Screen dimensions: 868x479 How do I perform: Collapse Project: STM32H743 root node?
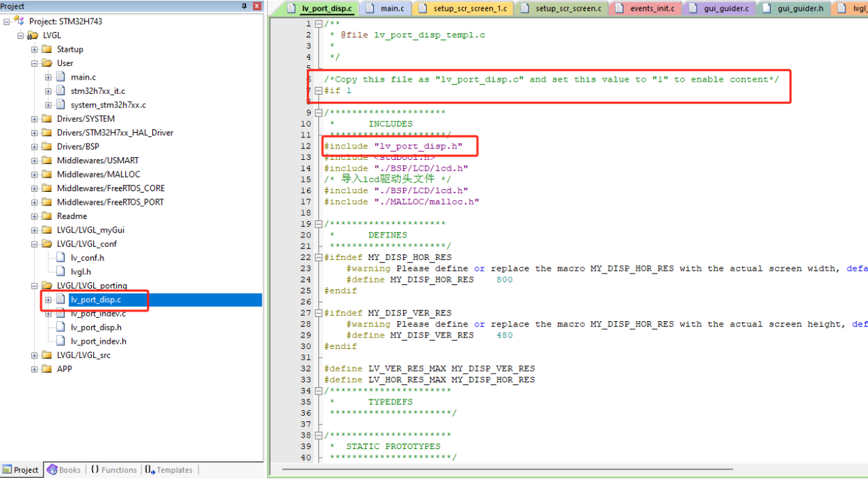point(7,21)
